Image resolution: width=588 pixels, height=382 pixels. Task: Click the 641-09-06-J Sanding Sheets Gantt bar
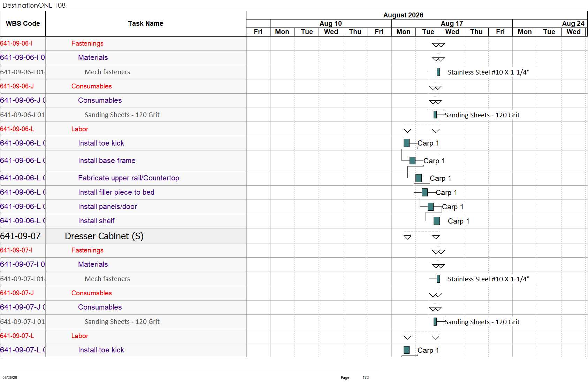point(435,115)
